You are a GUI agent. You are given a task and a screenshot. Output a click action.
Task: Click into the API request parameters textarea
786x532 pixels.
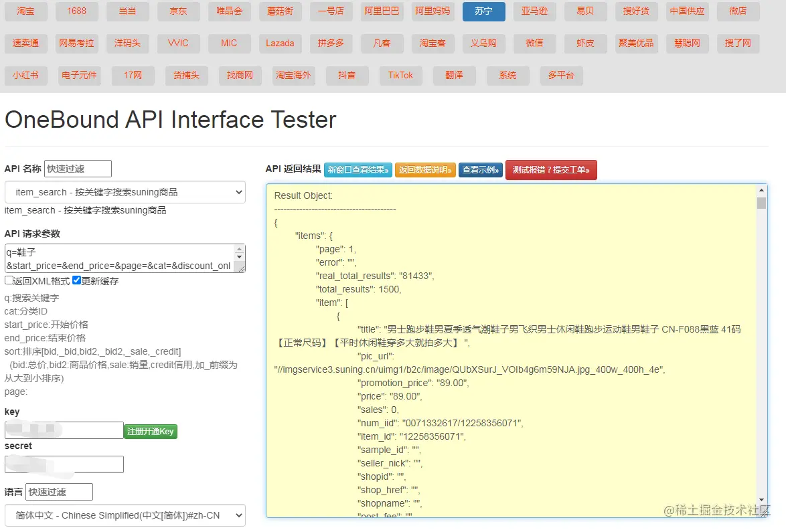[119, 259]
